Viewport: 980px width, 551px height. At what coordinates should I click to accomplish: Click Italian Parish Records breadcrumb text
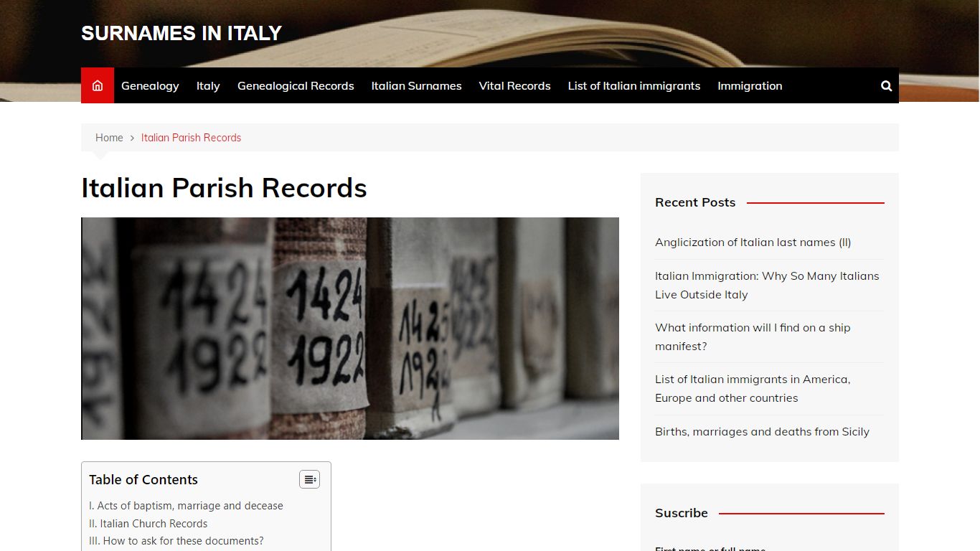click(191, 138)
